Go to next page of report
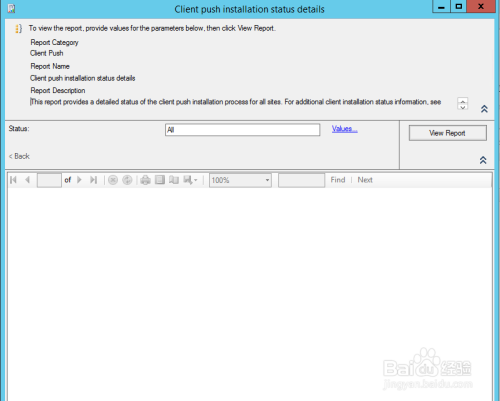Viewport: 500px width, 401px height. (79, 180)
